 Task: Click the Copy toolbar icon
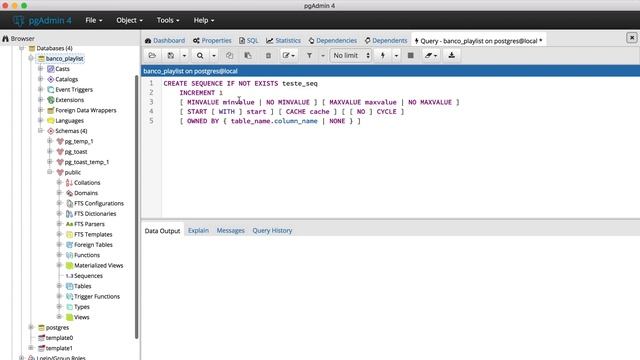coord(229,56)
